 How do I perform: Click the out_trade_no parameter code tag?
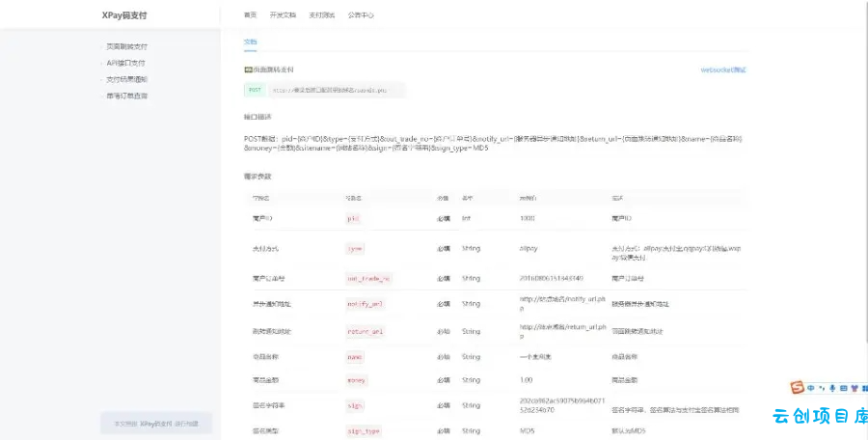[368, 279]
